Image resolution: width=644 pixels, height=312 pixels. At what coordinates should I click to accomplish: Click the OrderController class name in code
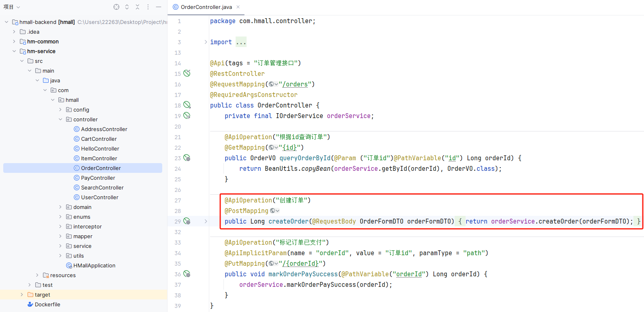[285, 105]
